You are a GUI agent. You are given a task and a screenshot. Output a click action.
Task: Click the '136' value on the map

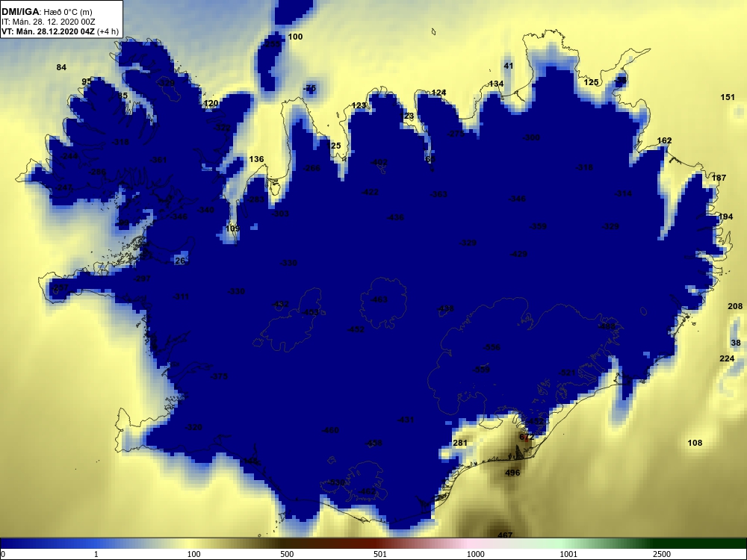(x=256, y=159)
